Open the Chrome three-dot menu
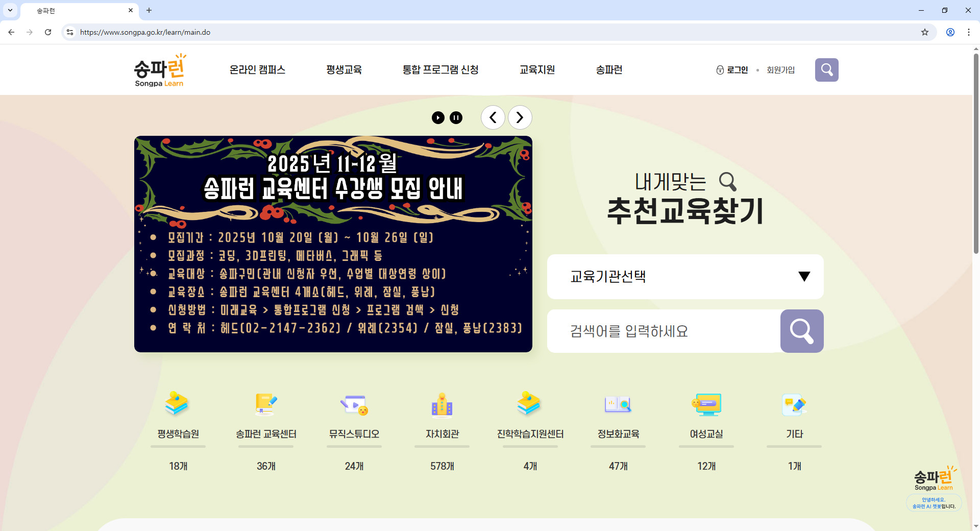This screenshot has width=980, height=531. click(968, 32)
